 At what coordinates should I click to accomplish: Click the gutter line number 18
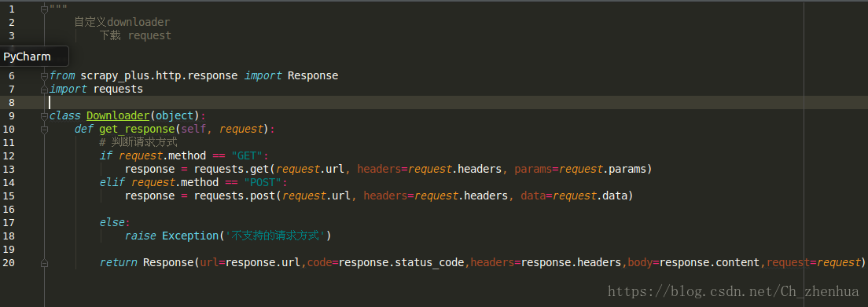9,236
